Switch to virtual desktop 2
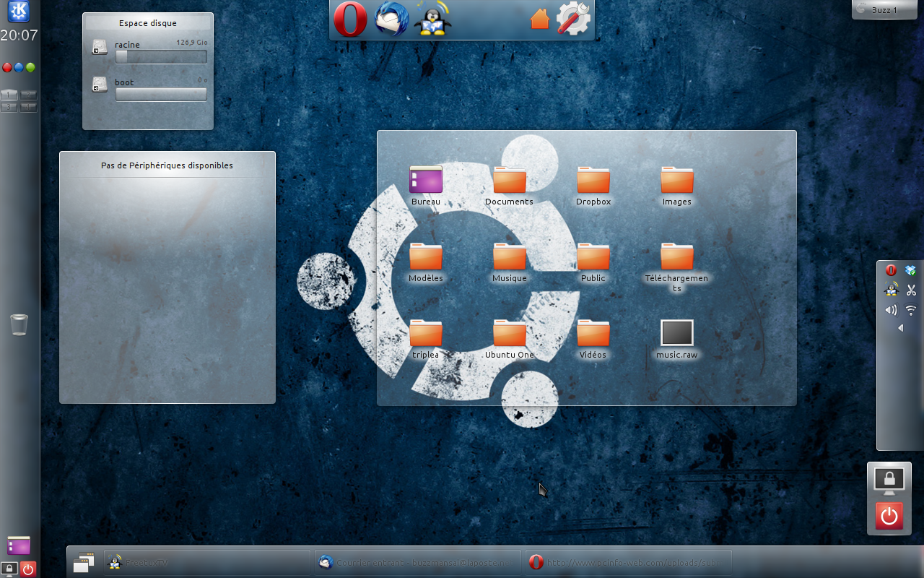Viewport: 924px width, 578px height. coord(29,95)
